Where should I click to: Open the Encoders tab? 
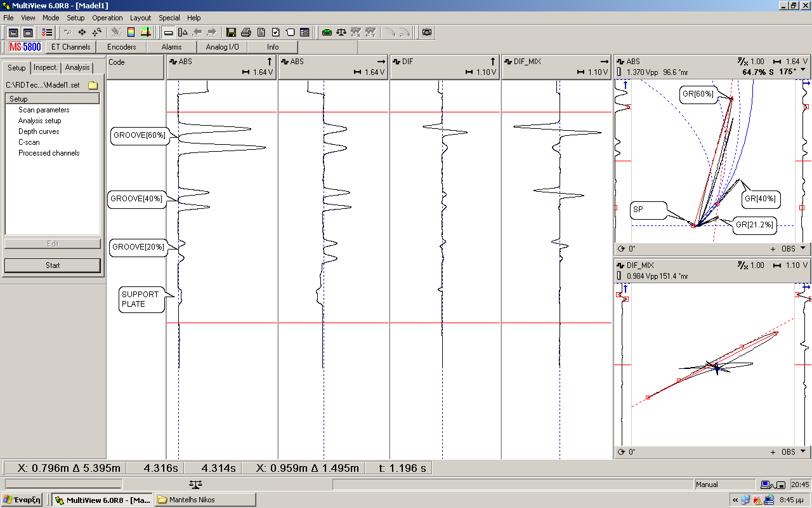tap(121, 47)
